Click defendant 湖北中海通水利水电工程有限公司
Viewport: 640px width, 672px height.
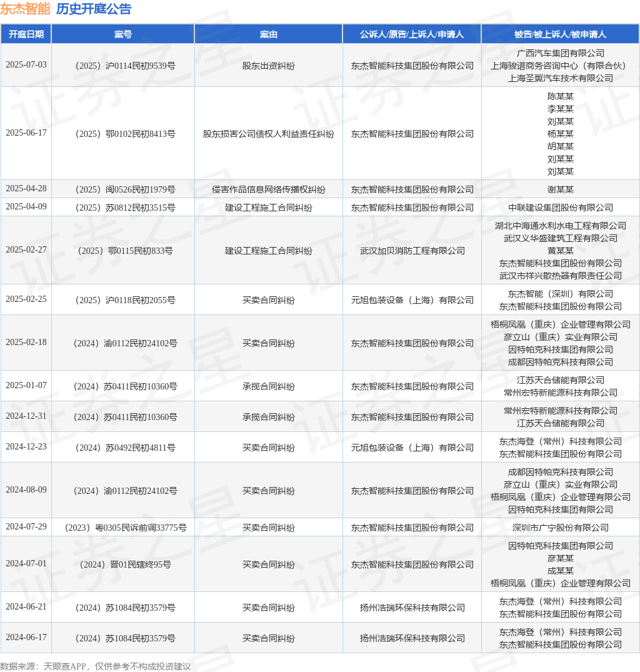click(x=561, y=226)
